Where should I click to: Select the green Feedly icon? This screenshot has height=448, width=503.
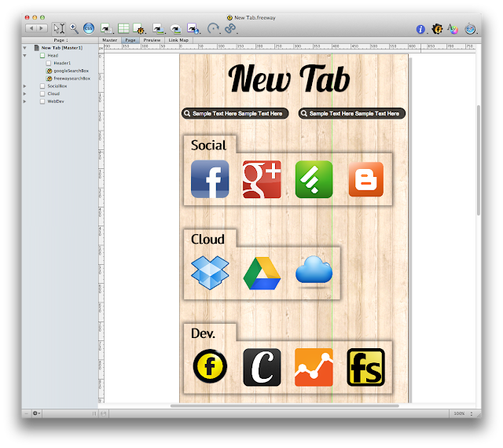point(314,179)
